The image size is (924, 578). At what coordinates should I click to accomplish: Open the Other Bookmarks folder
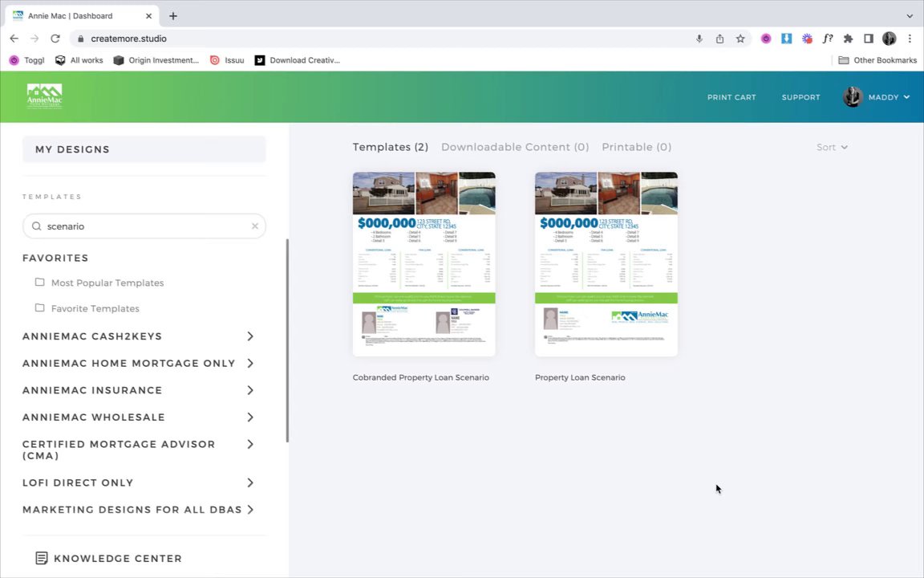pos(877,60)
